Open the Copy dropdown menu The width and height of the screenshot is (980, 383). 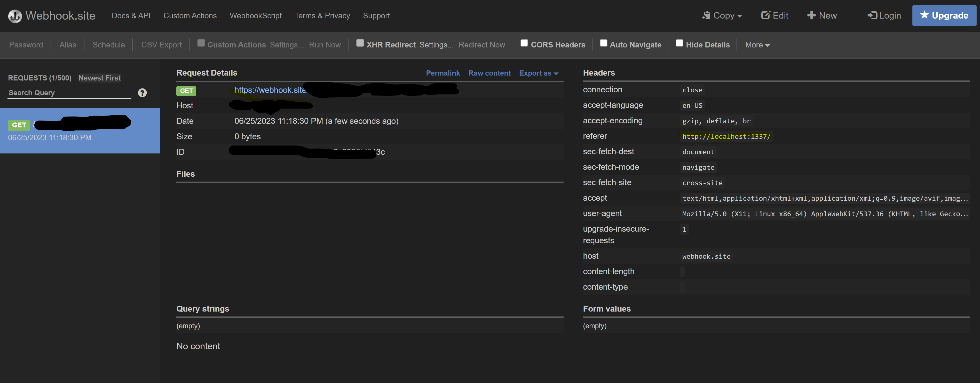(722, 15)
